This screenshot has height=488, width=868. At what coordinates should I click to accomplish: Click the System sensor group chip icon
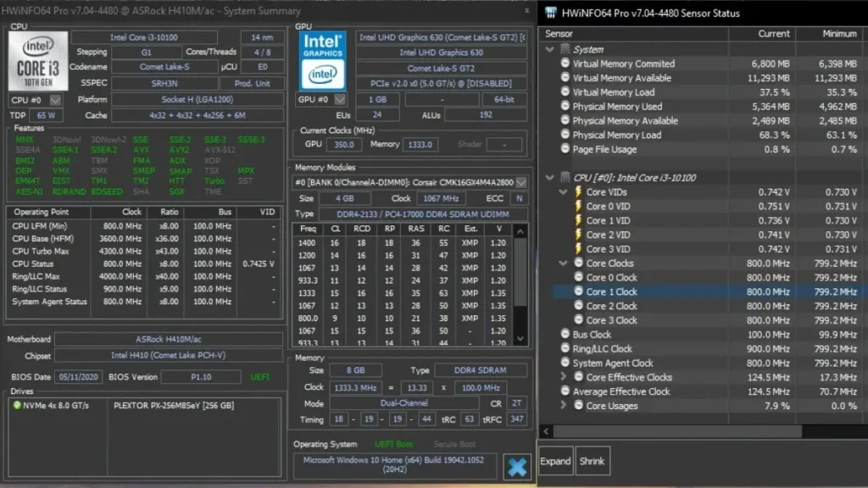coord(565,49)
